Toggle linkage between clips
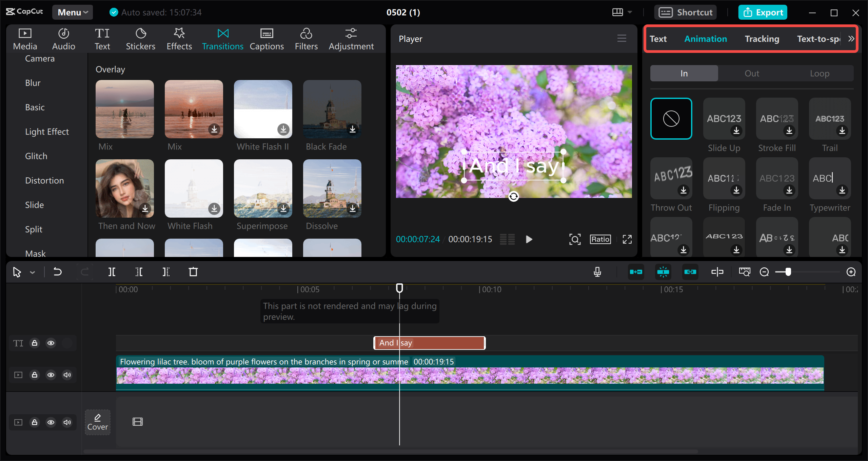 point(690,272)
